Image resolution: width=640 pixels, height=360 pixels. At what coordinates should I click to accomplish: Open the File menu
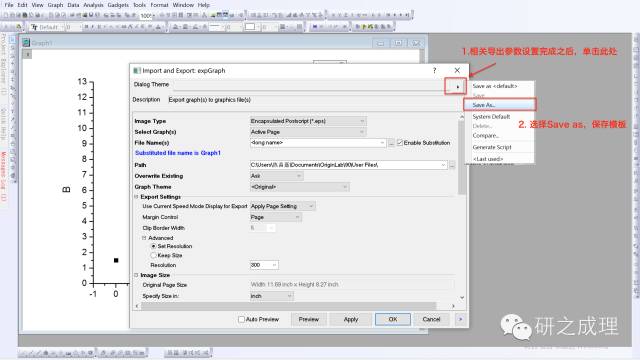coord(9,5)
